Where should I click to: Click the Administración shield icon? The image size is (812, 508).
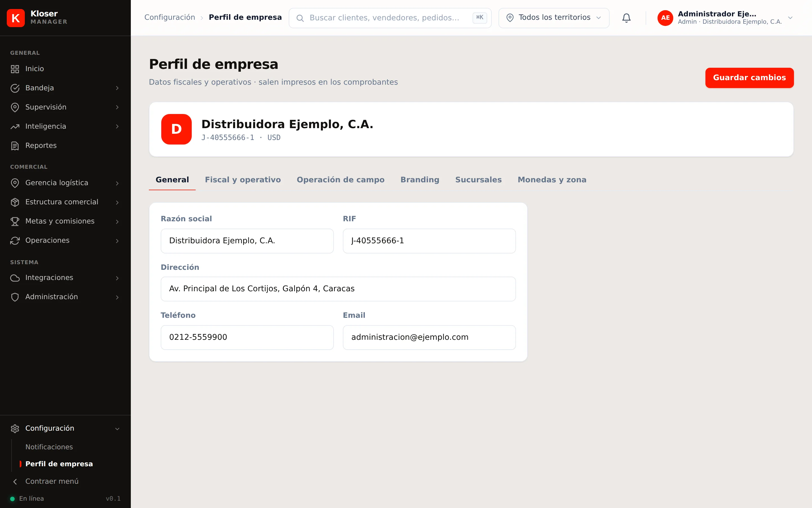(x=15, y=297)
